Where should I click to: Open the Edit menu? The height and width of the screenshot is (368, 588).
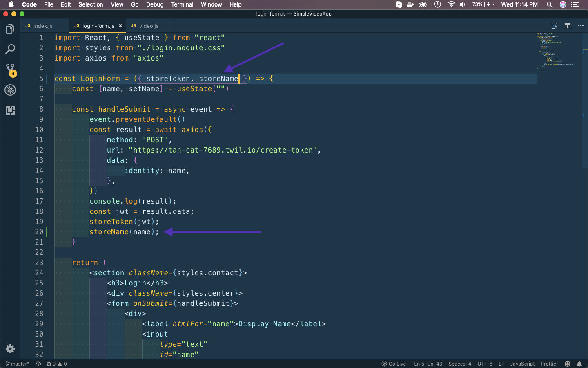pos(66,4)
